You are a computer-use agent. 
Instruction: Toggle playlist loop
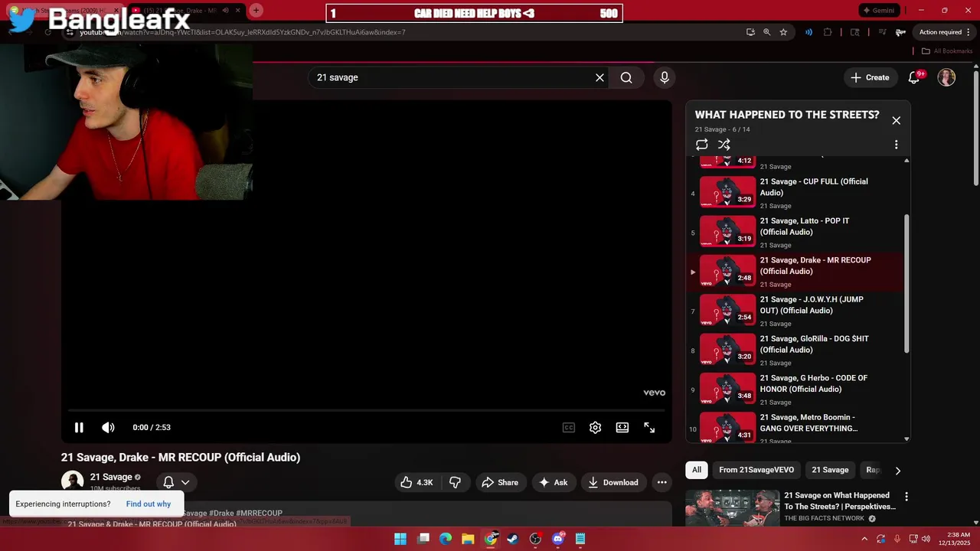coord(701,145)
